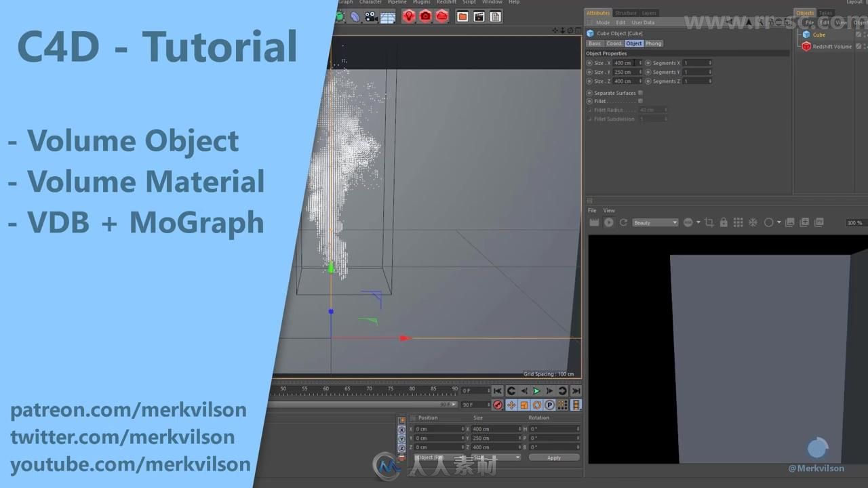Toggle Redshift Volume visibility checkmark
This screenshot has height=488, width=868.
(859, 47)
